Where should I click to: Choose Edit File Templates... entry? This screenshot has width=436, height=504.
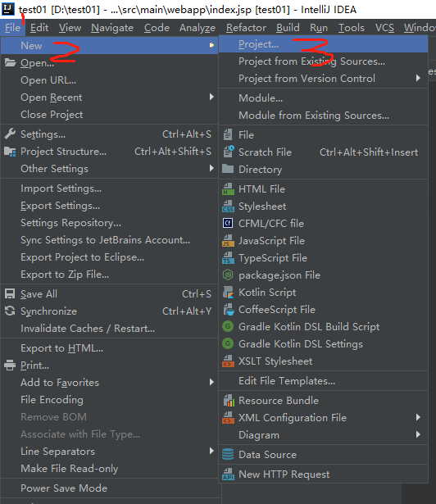(x=323, y=380)
